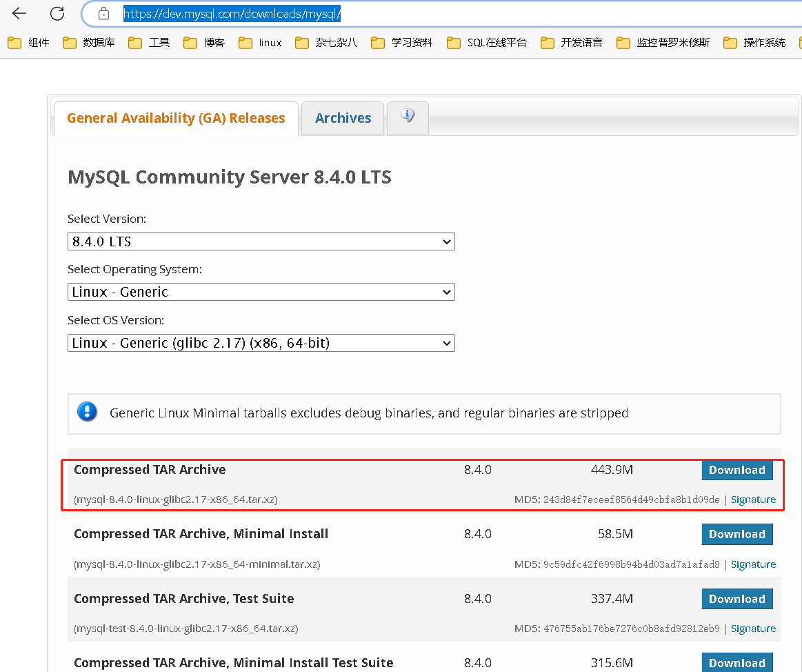
Task: Click file name mysql-test-8.4.0-linux-glibc2.17-x86_64.tar.xz
Action: point(186,629)
